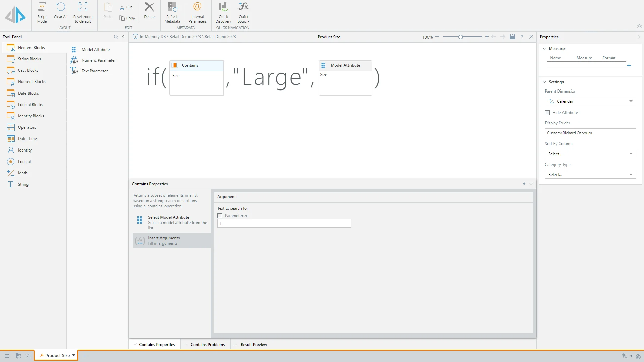Switch to the Result Preview tab
This screenshot has width=644, height=362.
click(254, 345)
